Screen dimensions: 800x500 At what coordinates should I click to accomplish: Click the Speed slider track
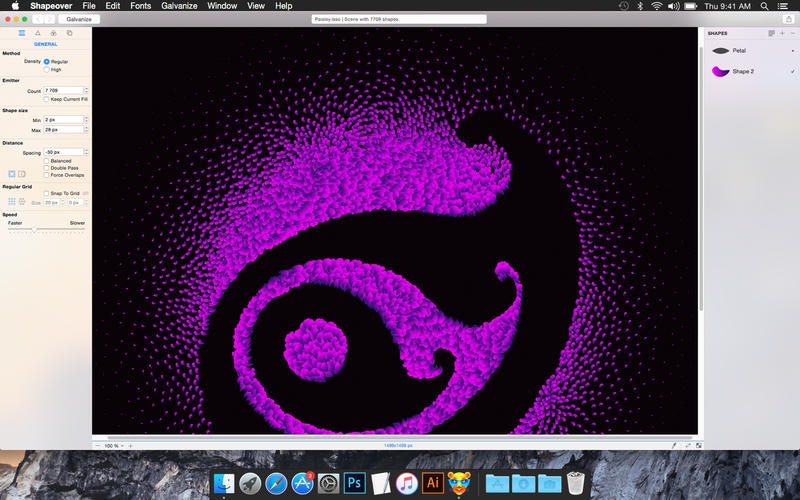click(x=46, y=230)
